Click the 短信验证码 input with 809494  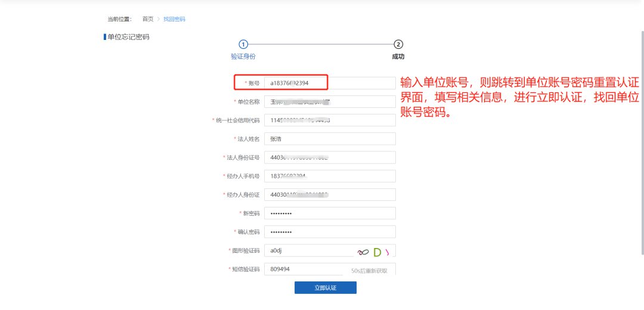point(303,269)
